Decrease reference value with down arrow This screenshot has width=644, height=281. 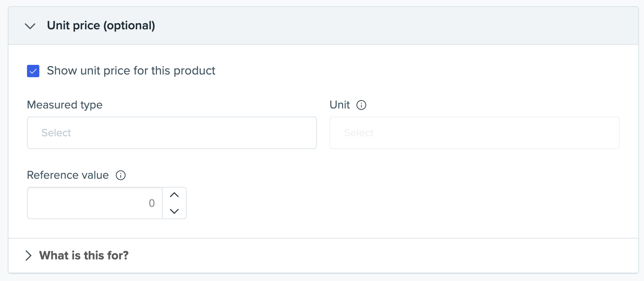(174, 211)
